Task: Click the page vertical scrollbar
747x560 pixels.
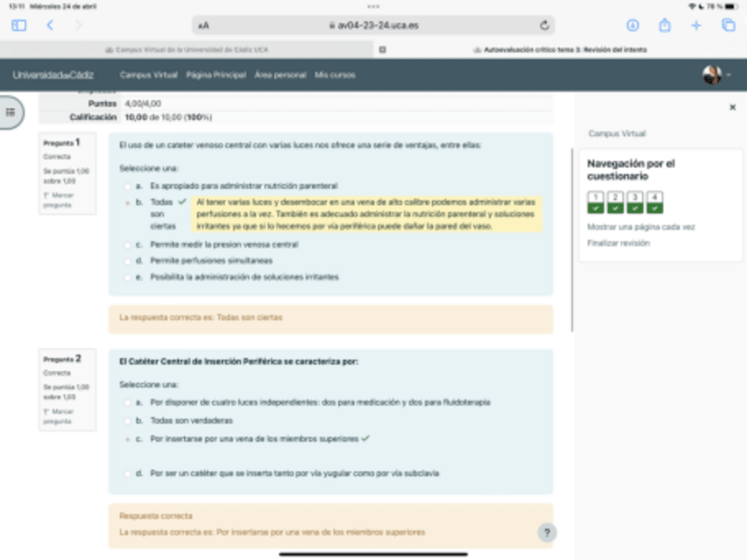Action: click(572, 240)
